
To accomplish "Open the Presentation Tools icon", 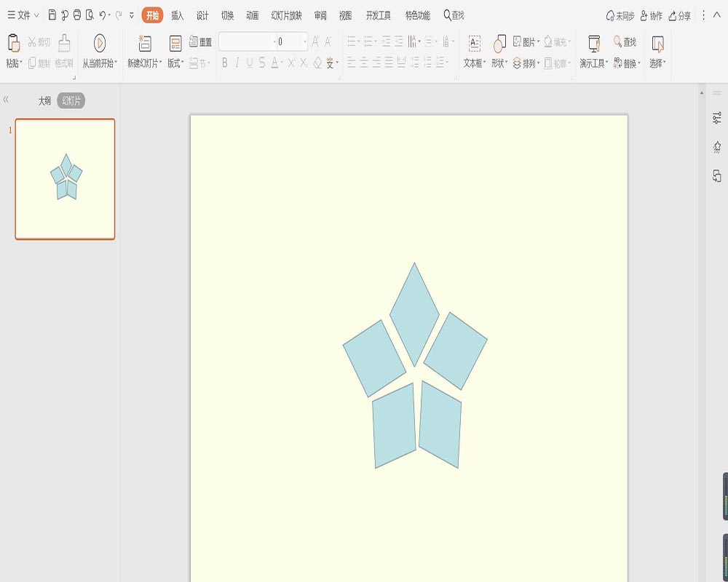I will [594, 44].
